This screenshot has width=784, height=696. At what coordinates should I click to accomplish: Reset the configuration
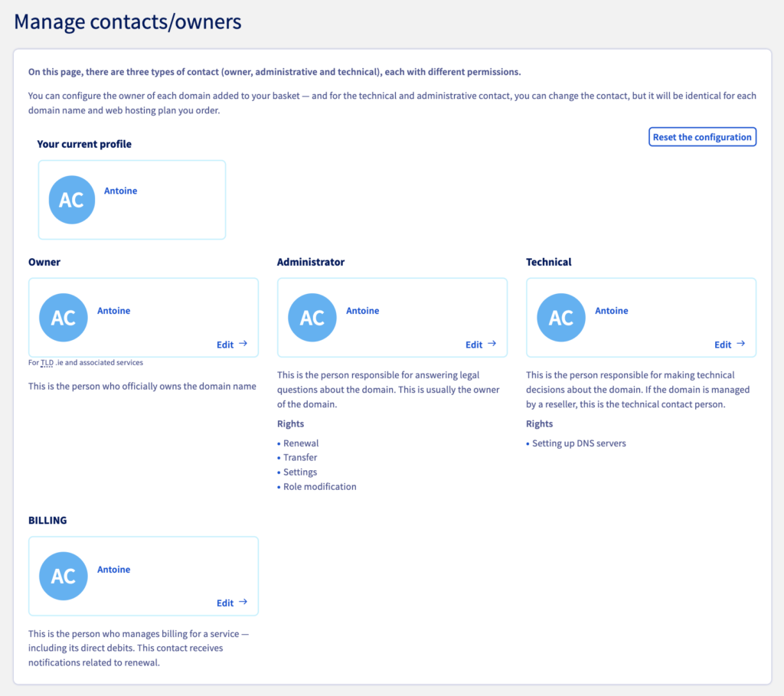703,137
